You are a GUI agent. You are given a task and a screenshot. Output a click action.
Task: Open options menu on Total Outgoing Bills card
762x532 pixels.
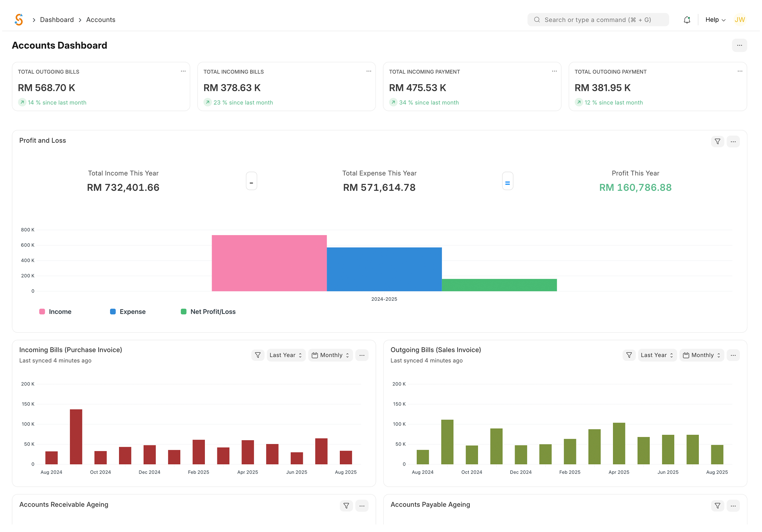[x=183, y=71]
